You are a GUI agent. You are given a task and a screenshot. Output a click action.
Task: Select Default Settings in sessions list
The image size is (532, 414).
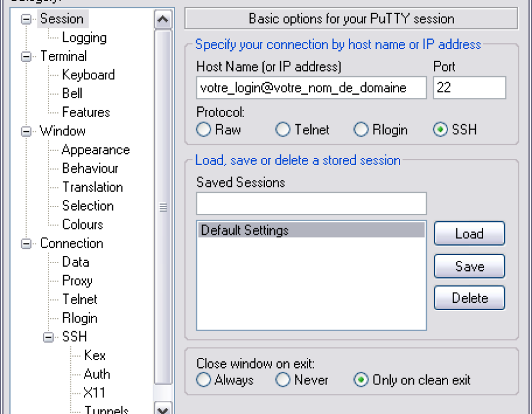[311, 231]
